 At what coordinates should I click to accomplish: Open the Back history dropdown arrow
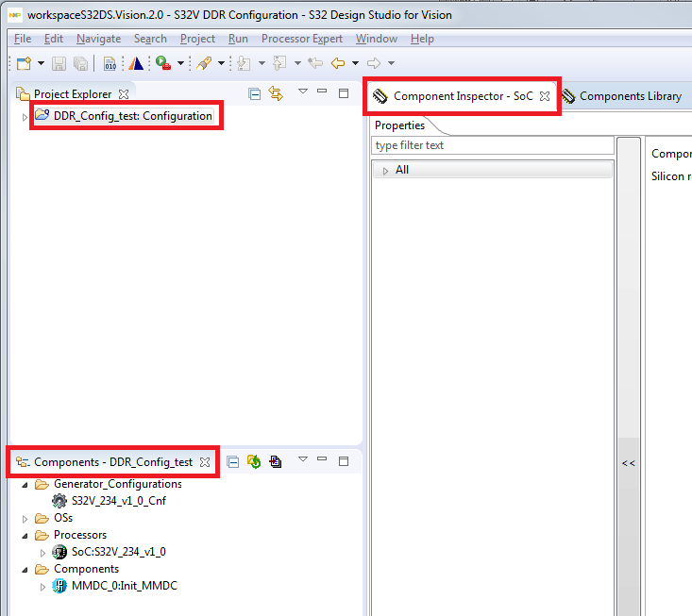tap(355, 63)
